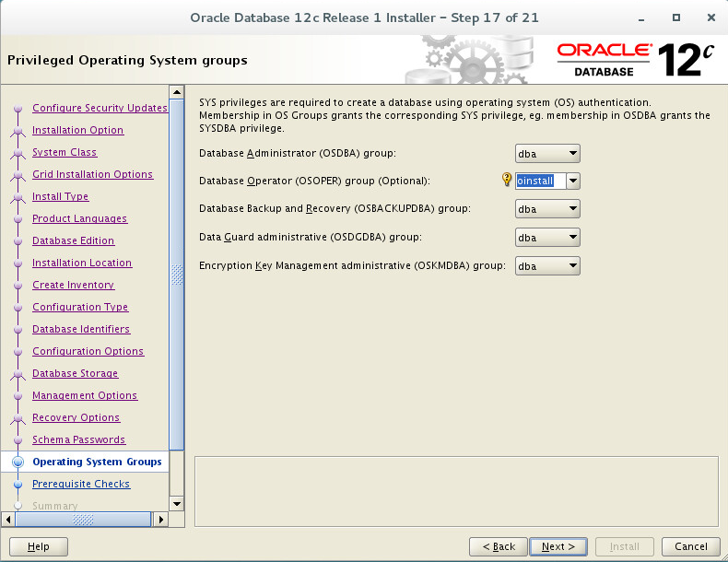The width and height of the screenshot is (728, 562).
Task: Select the Operating System Groups step
Action: click(x=97, y=462)
